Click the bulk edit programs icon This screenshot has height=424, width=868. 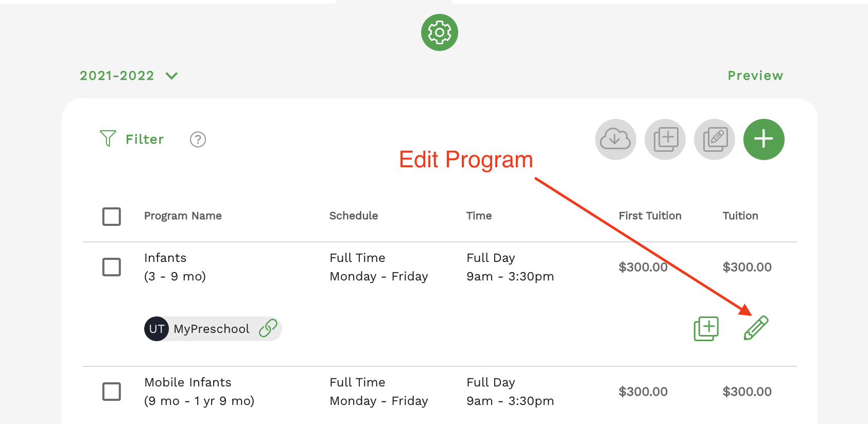click(715, 139)
